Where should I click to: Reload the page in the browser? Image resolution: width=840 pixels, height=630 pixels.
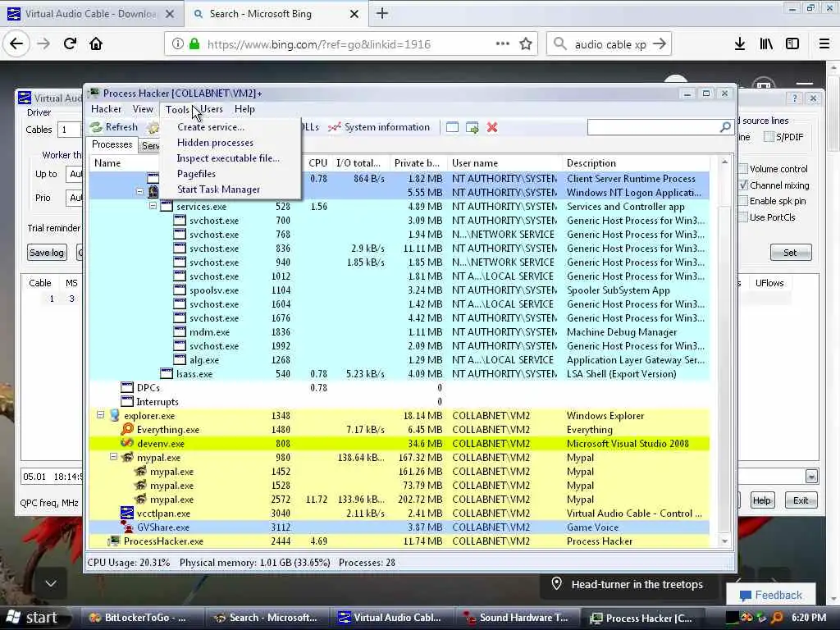[x=70, y=44]
